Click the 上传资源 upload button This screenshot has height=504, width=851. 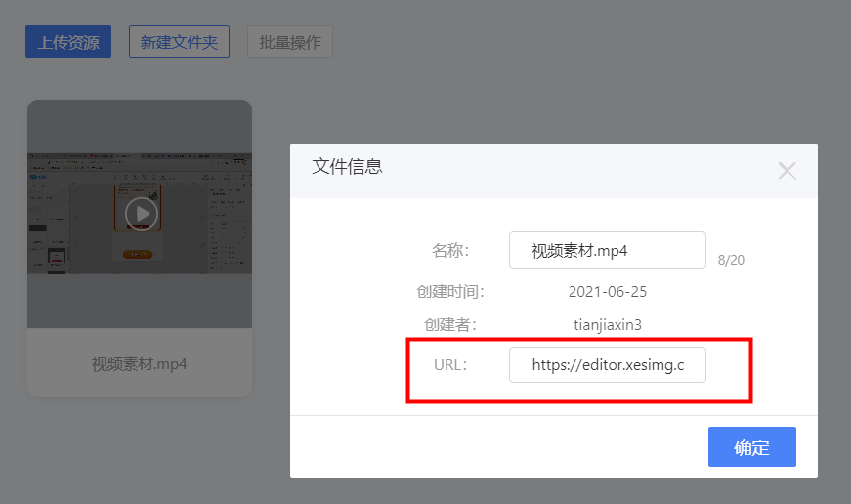[68, 42]
